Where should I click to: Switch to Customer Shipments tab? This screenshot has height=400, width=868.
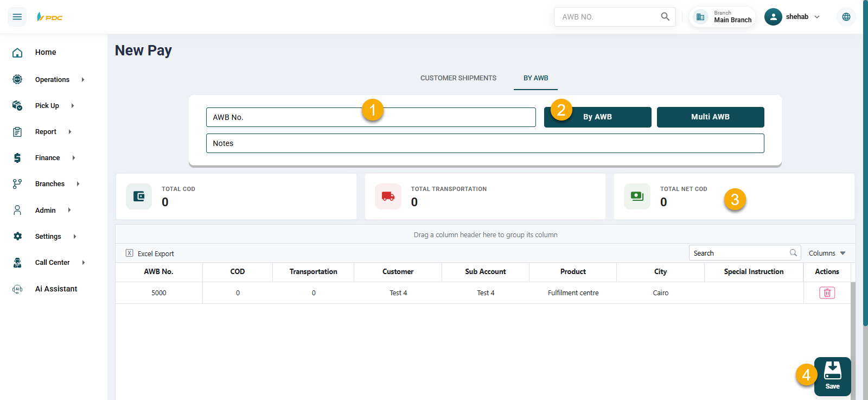[458, 78]
